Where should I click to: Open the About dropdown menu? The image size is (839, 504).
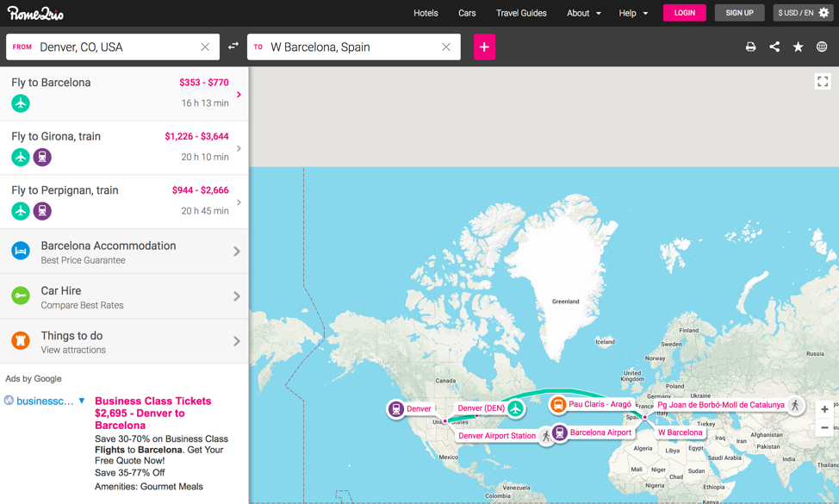(x=583, y=13)
